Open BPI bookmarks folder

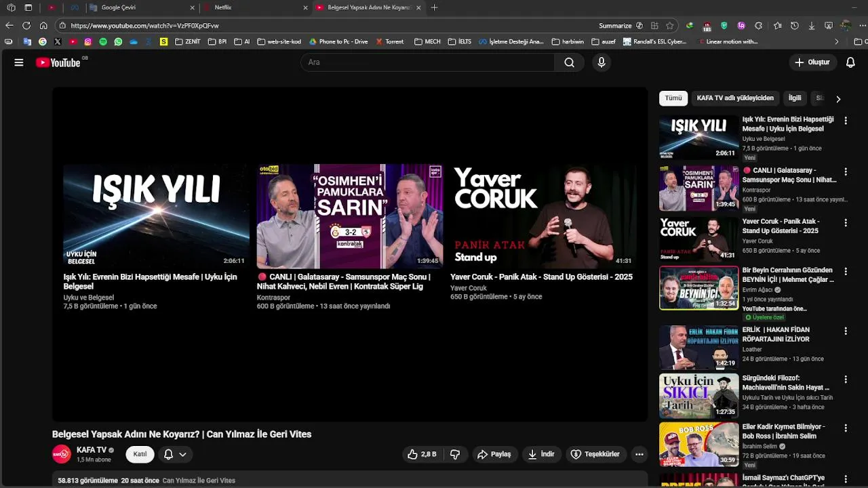[x=217, y=41]
